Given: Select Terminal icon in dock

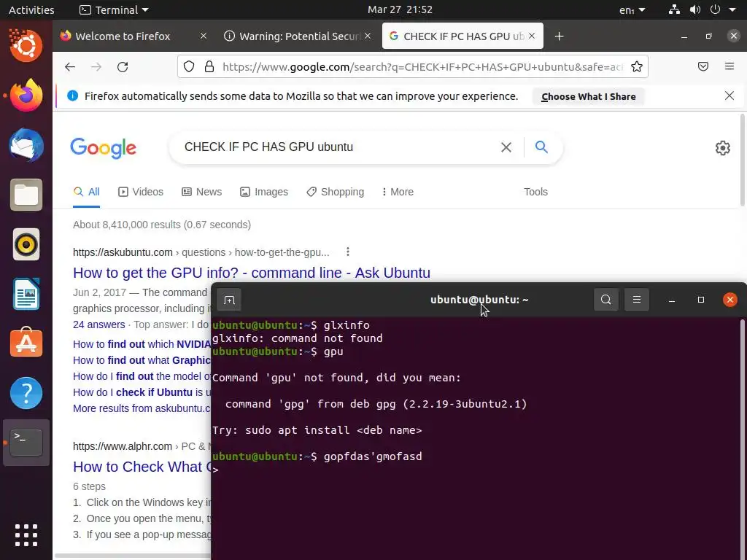Looking at the screenshot, I should (x=26, y=443).
